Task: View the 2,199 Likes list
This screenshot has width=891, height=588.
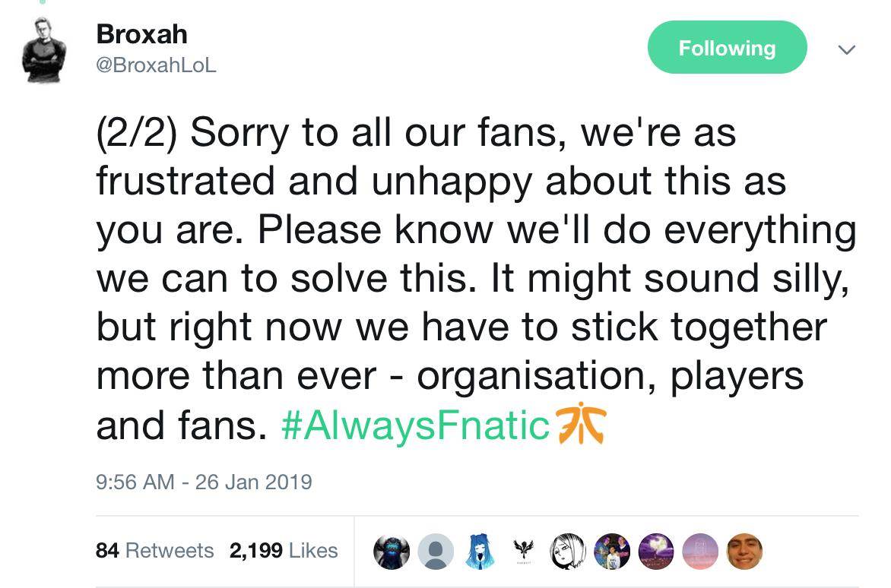Action: click(x=284, y=551)
